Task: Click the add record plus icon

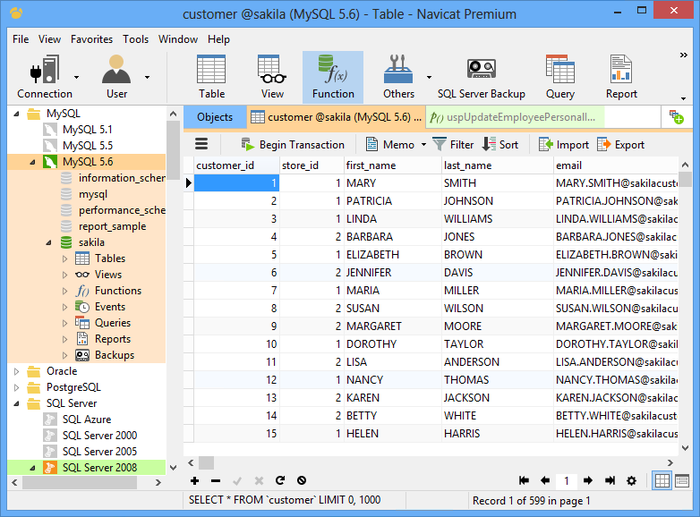Action: click(x=195, y=480)
